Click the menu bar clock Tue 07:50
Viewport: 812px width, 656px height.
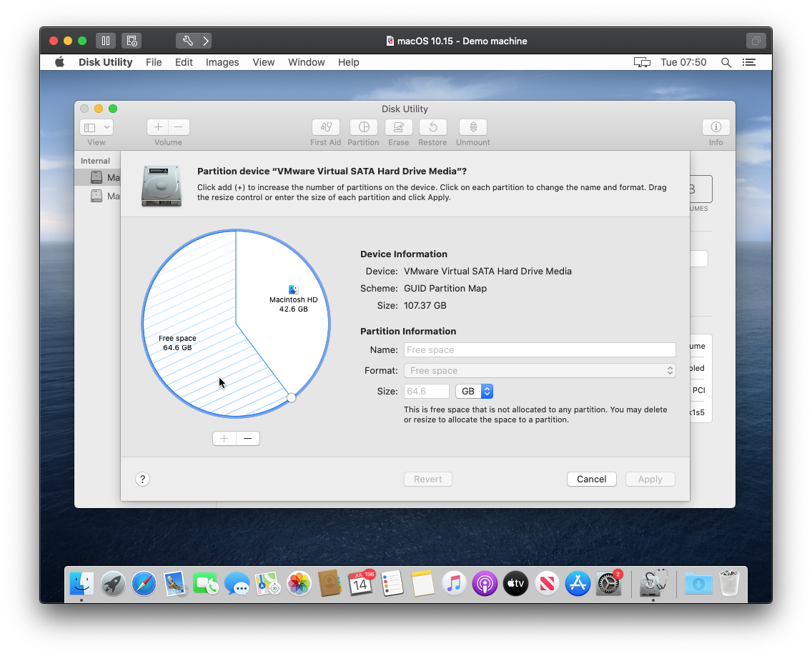tap(683, 63)
